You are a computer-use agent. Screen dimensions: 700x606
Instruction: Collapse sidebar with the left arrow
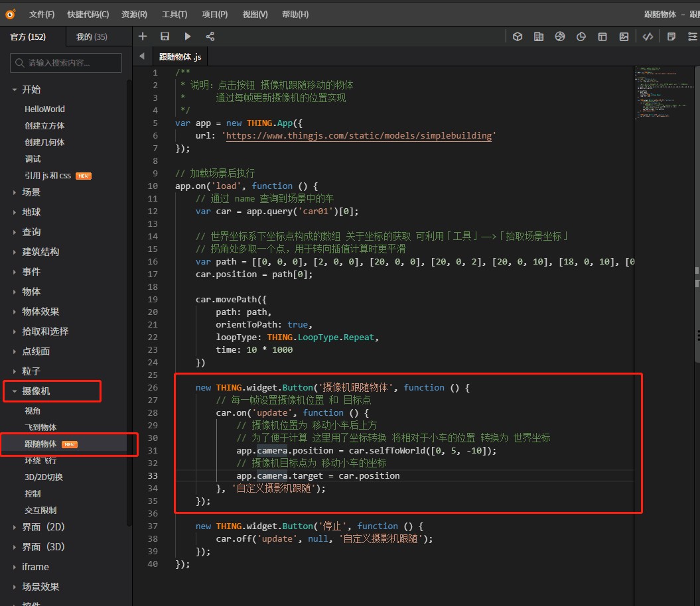click(x=142, y=56)
